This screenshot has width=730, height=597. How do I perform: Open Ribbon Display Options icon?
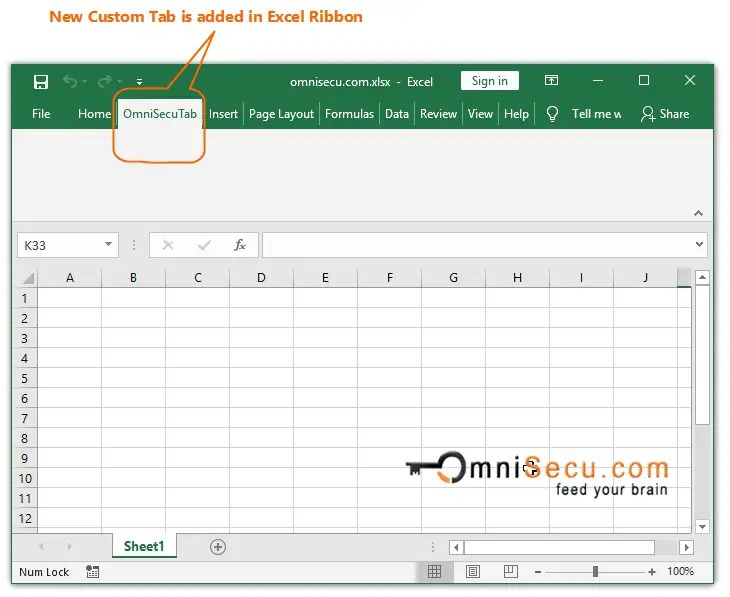(551, 81)
